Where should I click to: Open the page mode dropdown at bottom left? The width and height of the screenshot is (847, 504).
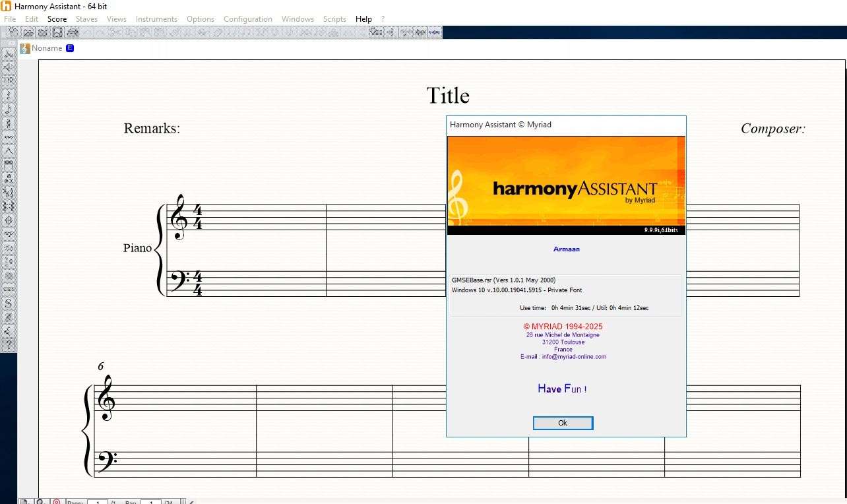coord(24,502)
